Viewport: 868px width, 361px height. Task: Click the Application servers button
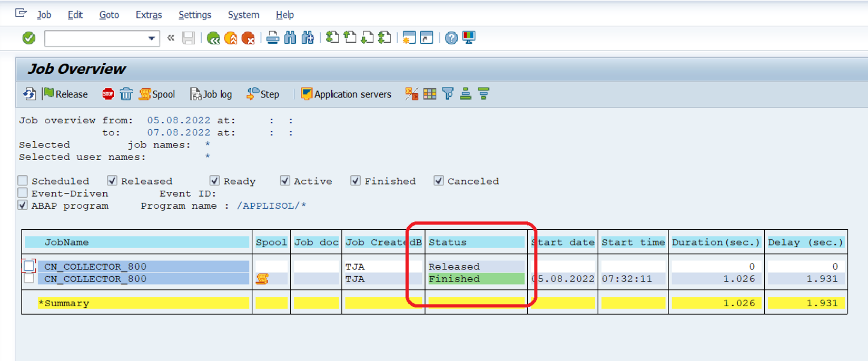coord(346,94)
